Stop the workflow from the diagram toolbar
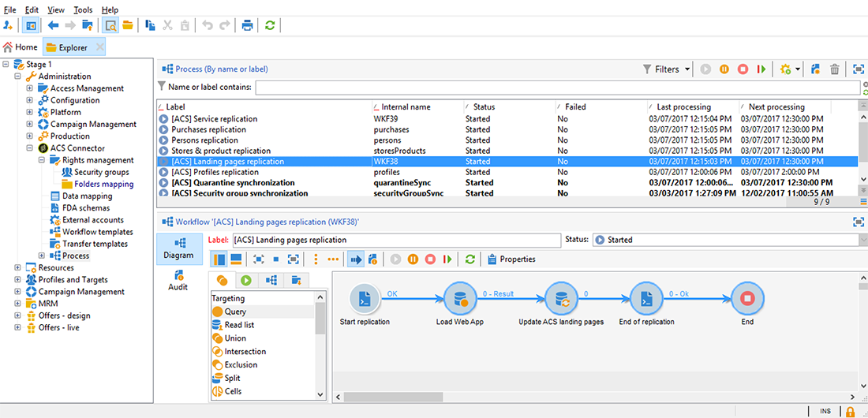 coord(430,259)
